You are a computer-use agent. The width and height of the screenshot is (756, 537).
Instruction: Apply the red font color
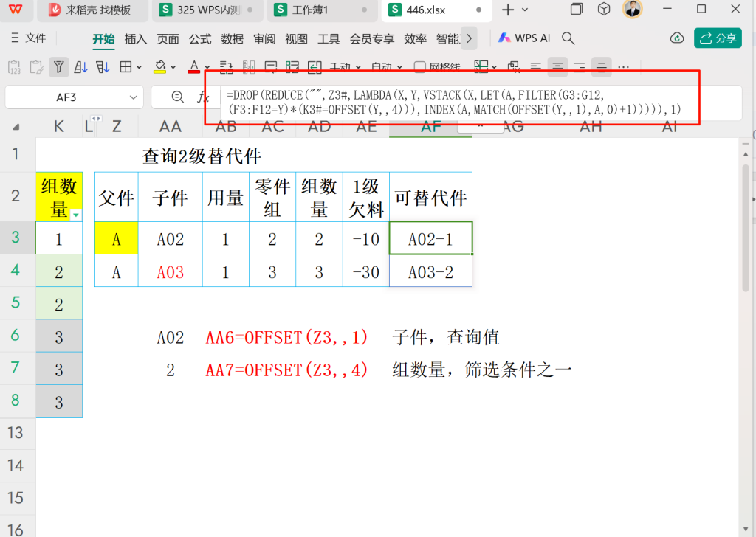click(x=194, y=67)
